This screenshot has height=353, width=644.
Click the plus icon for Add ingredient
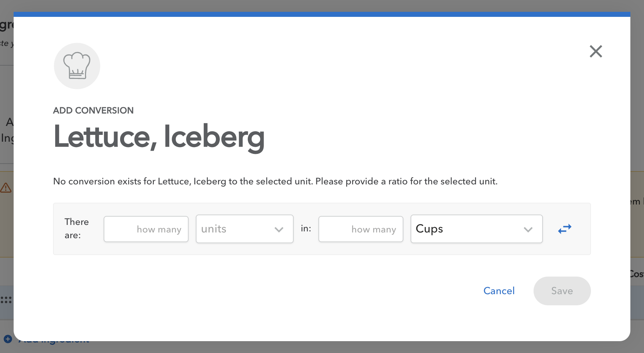(x=8, y=339)
